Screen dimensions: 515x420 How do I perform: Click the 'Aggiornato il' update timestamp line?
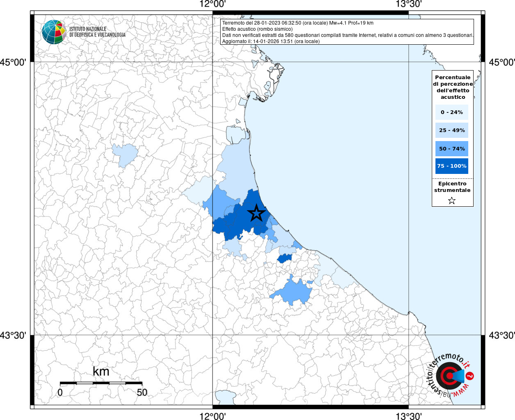[271, 41]
